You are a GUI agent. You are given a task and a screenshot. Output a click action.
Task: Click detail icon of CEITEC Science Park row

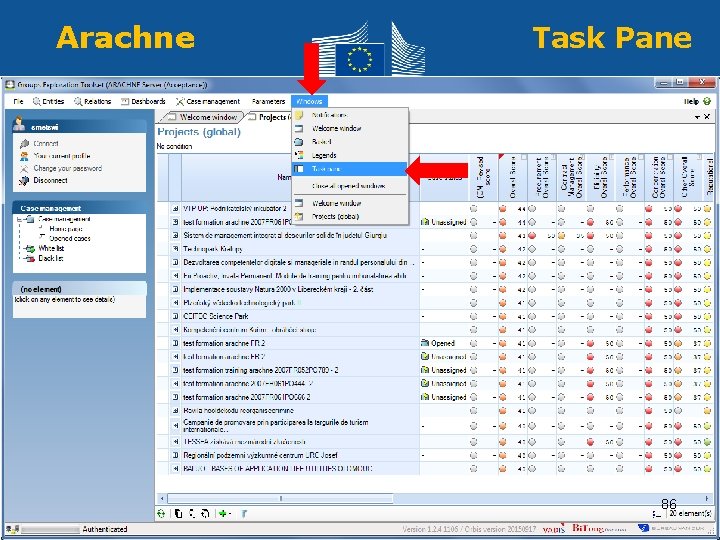[175, 316]
